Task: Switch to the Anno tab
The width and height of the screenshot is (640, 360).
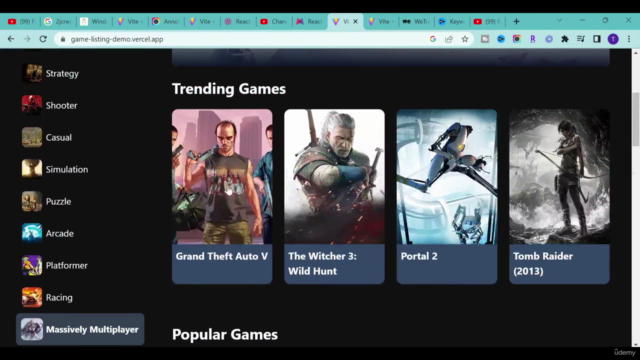Action: click(165, 22)
